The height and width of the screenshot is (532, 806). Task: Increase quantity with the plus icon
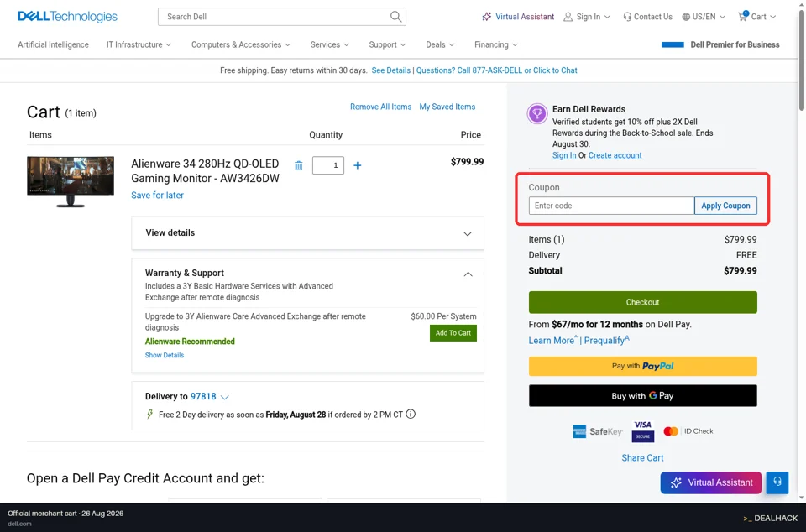(x=358, y=165)
